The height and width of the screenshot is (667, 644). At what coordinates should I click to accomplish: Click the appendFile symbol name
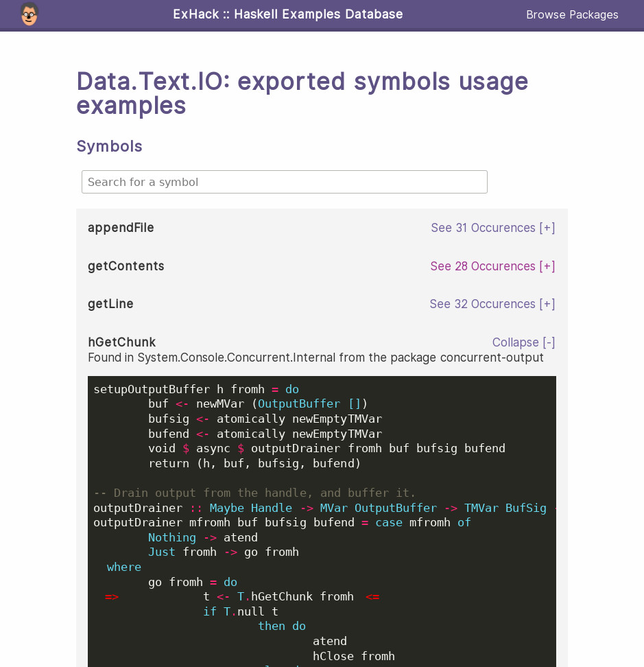(121, 228)
